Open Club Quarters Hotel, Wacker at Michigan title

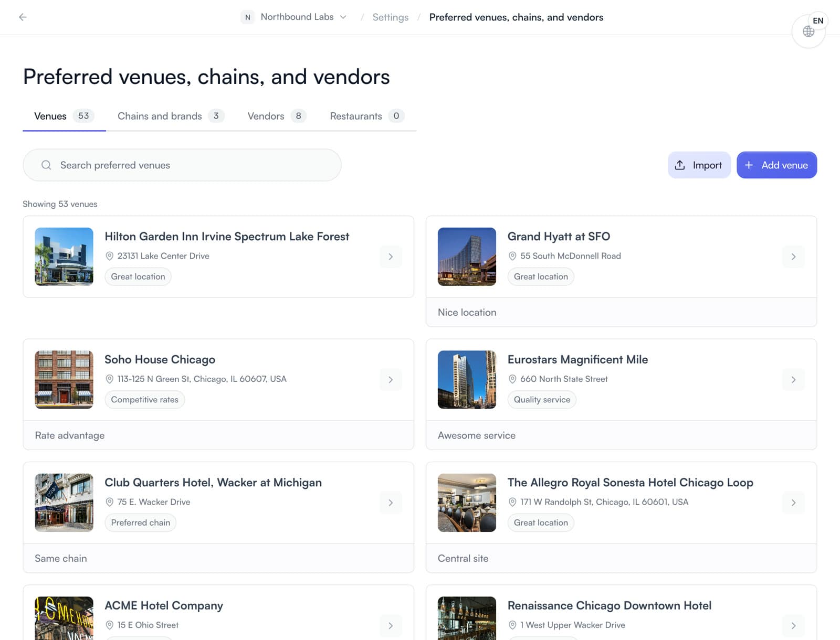point(213,483)
